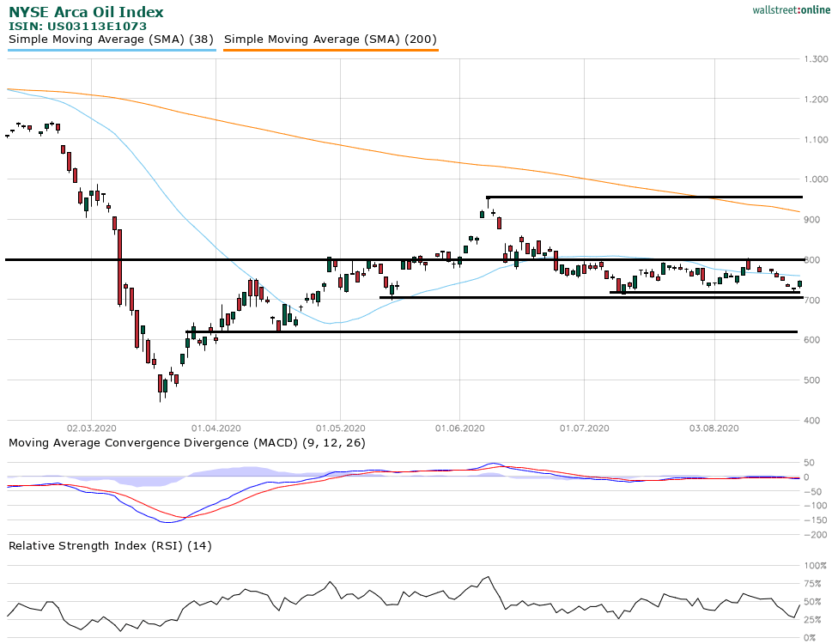The image size is (838, 644).
Task: Click the -200 label on the MACD axis
Action: 813,535
